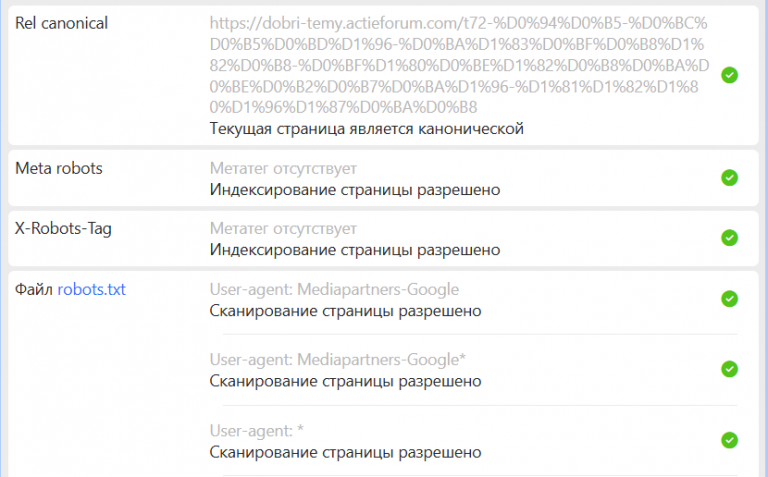Click green checkmark for User-agent: * entry

click(729, 440)
